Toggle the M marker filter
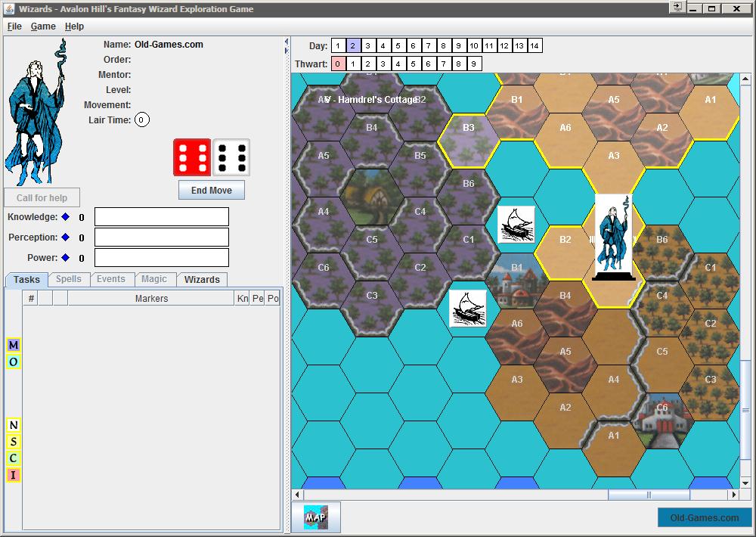Screen dimensions: 756x537 click(14, 345)
